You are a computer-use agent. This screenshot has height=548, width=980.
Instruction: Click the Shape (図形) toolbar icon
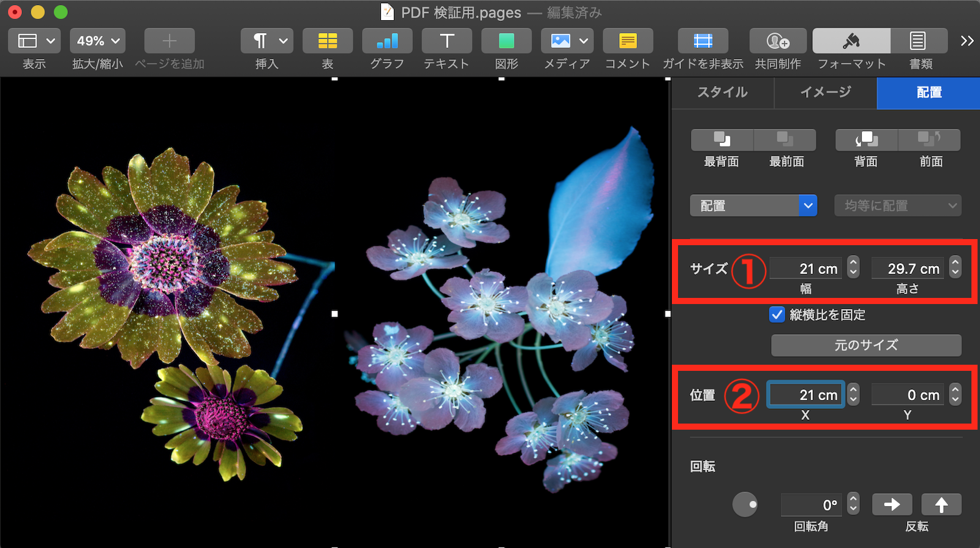pyautogui.click(x=506, y=41)
